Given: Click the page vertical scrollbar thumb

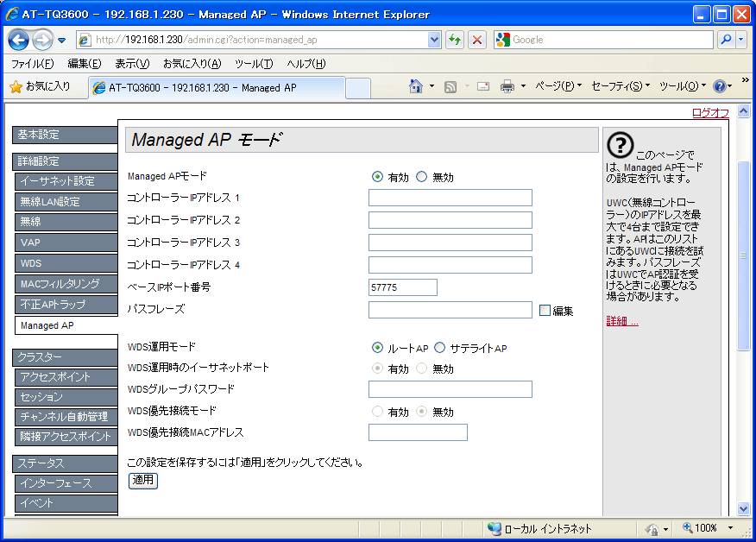Looking at the screenshot, I should [x=743, y=255].
